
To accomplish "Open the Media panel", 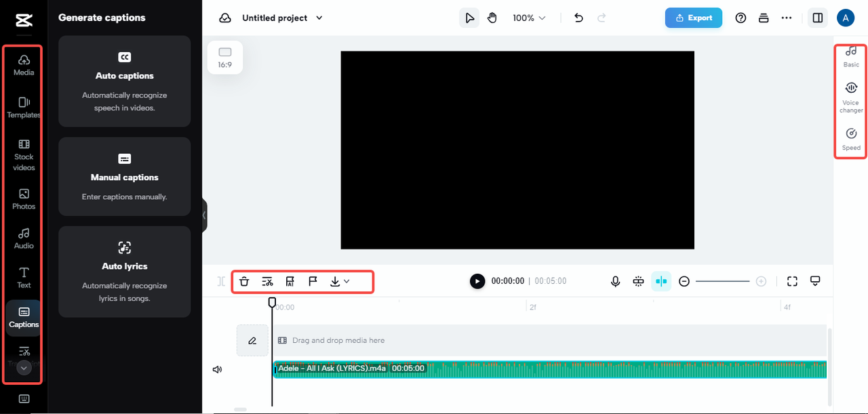I will pos(24,65).
